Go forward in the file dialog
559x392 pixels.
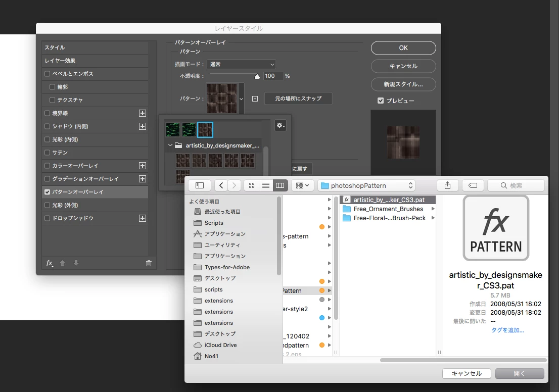pos(234,185)
